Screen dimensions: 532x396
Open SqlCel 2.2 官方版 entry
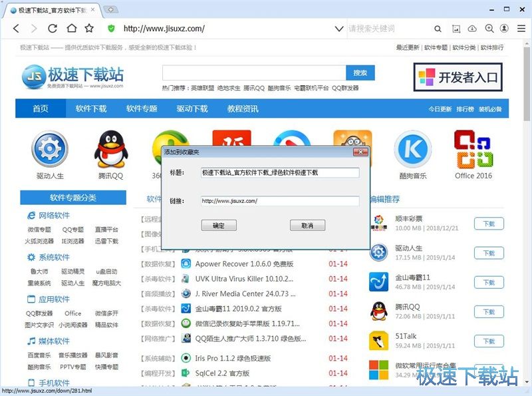click(x=222, y=373)
